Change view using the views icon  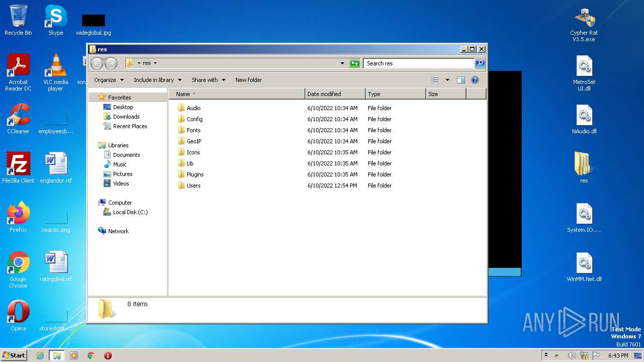(x=435, y=80)
